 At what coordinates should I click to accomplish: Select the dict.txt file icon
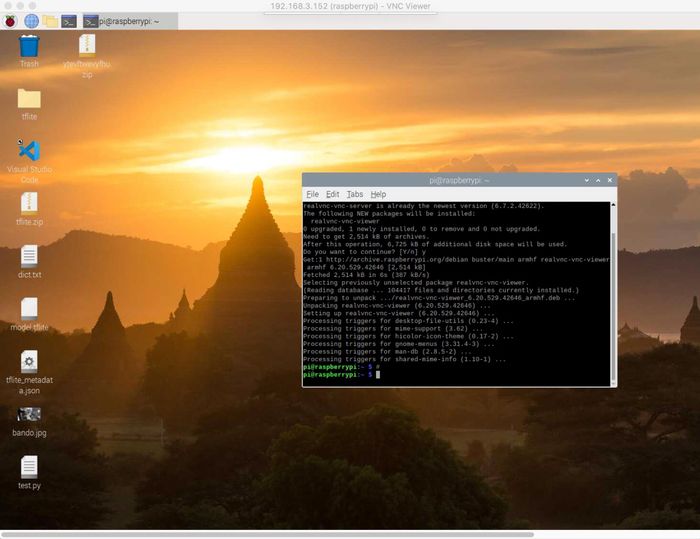[29, 256]
